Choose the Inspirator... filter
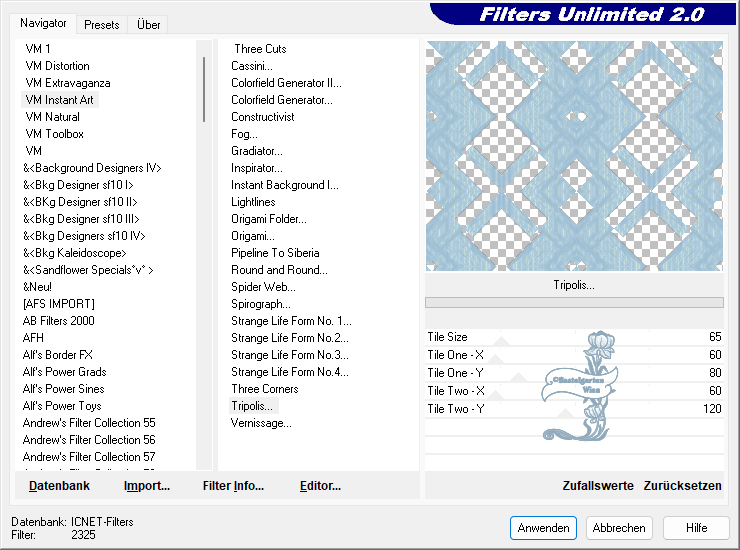This screenshot has height=550, width=740. (x=257, y=168)
